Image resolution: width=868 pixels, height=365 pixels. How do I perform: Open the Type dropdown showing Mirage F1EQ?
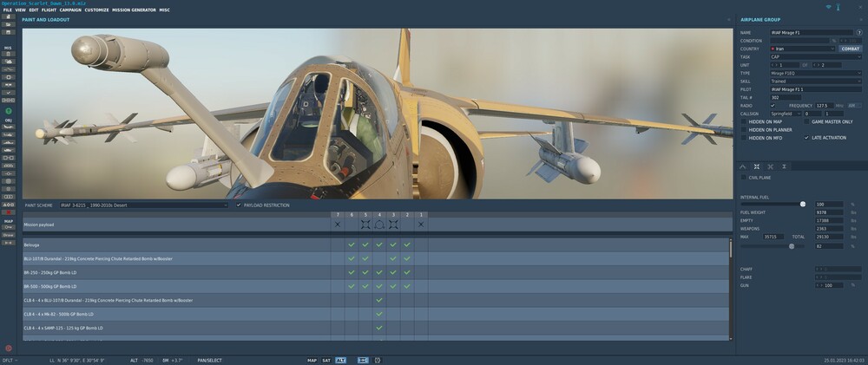815,73
